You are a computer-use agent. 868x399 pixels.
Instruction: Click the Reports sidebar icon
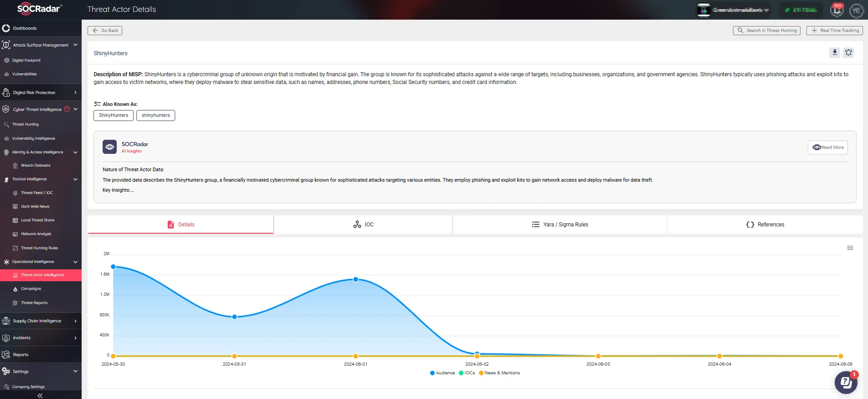click(x=6, y=355)
